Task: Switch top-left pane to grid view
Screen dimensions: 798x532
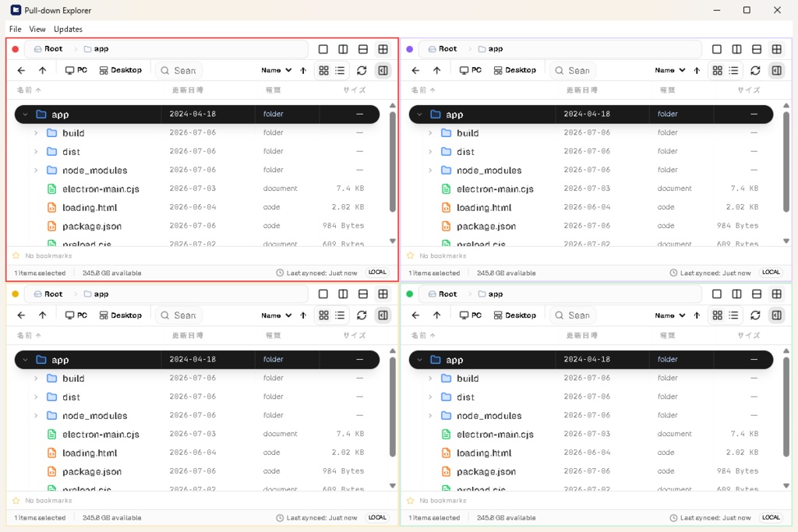Action: tap(323, 71)
